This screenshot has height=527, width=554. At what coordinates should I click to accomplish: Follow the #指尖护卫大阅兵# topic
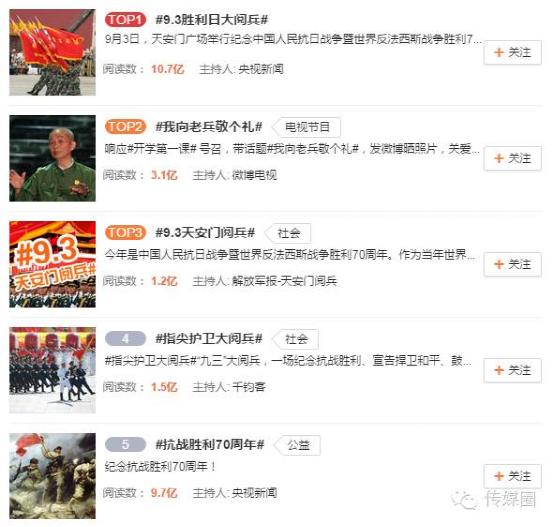(512, 370)
